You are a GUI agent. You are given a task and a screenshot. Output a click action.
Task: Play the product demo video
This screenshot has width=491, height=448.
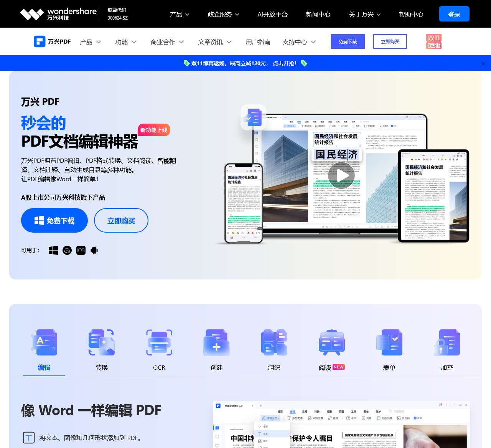[x=341, y=175]
